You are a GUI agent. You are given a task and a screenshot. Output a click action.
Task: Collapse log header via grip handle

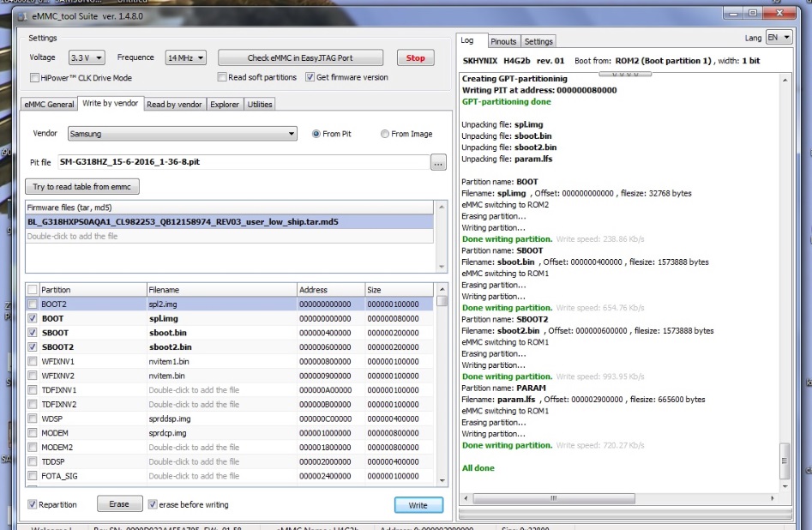click(x=624, y=74)
